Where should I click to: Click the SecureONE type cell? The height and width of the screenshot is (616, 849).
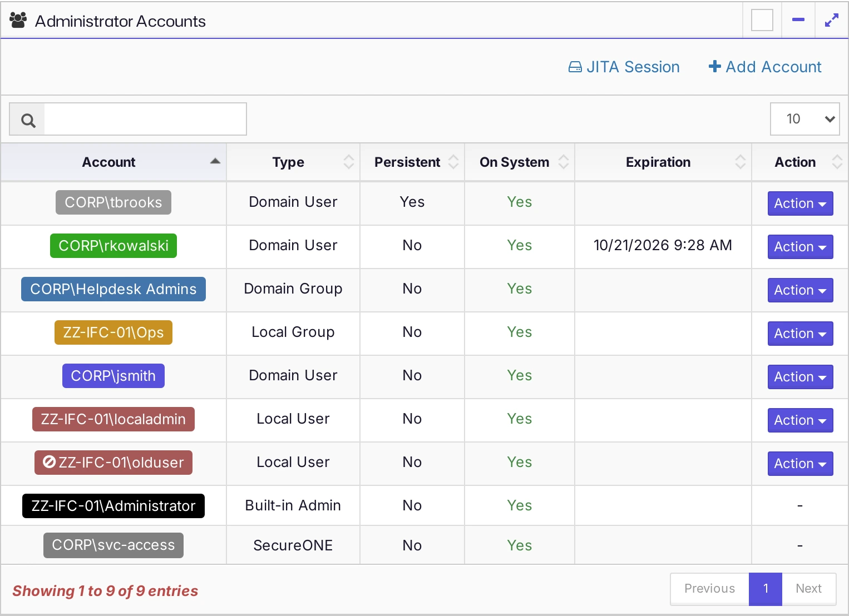[x=293, y=545]
